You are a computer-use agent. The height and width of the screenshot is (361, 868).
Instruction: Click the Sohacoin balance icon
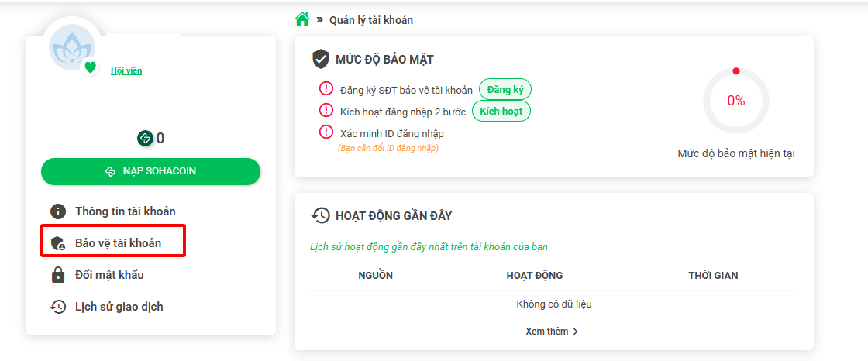coord(145,139)
